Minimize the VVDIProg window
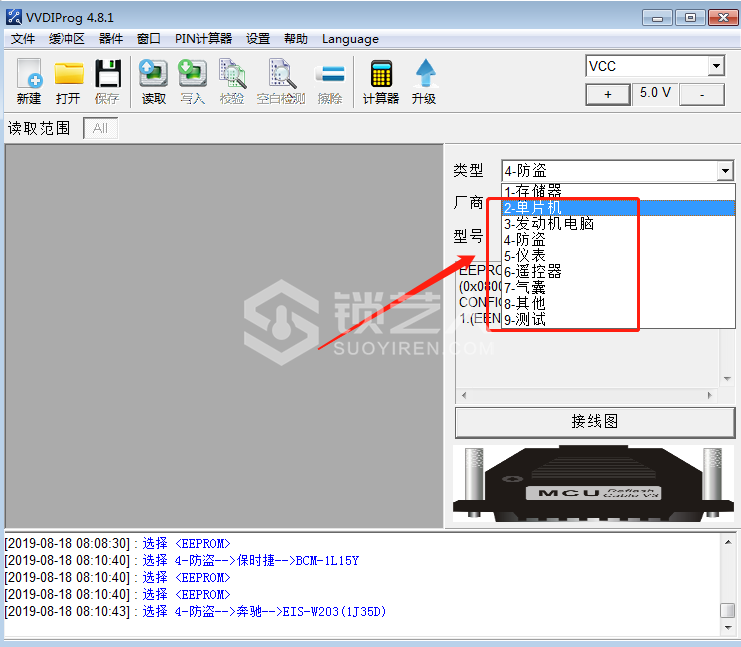The image size is (741, 647). (657, 17)
